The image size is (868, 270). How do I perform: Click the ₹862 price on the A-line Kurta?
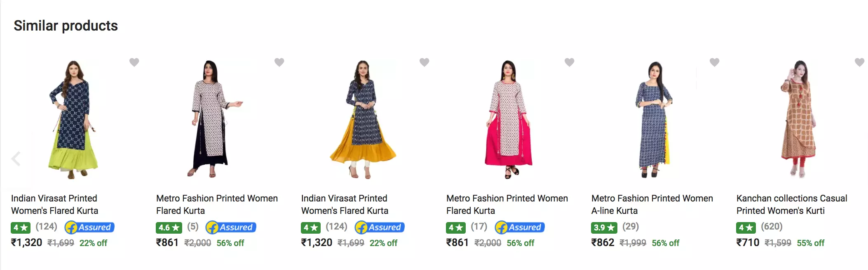[603, 242]
